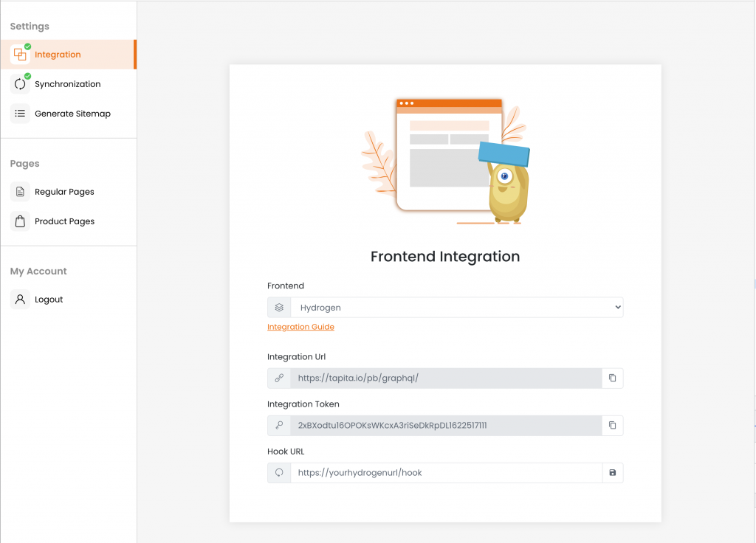Viewport: 756px width, 543px height.
Task: Click the Settings section label
Action: click(x=30, y=27)
